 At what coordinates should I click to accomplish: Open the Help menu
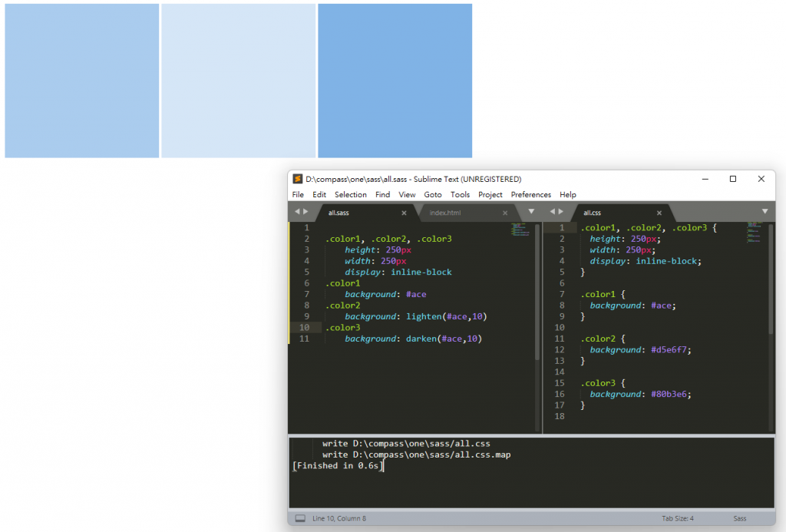click(568, 194)
